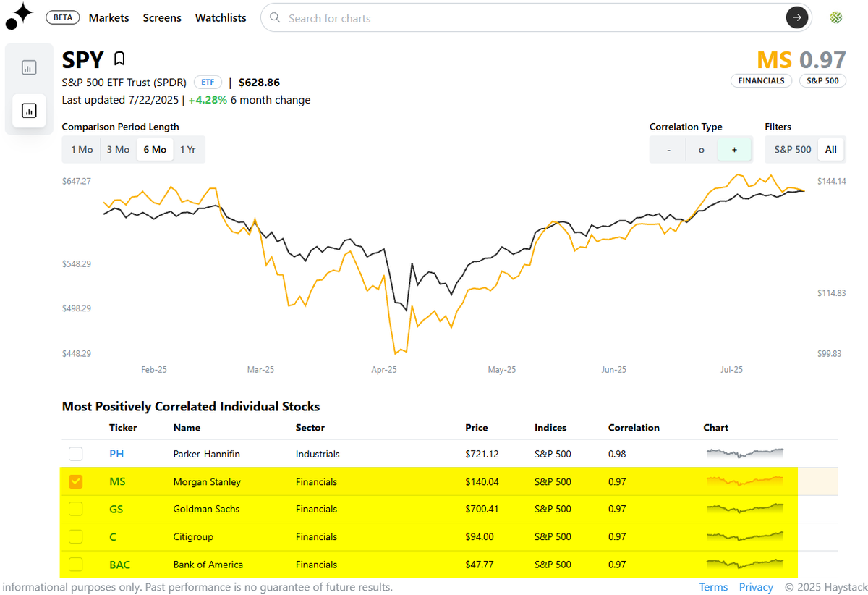Open the C ticker link
This screenshot has width=868, height=595.
pyautogui.click(x=113, y=537)
